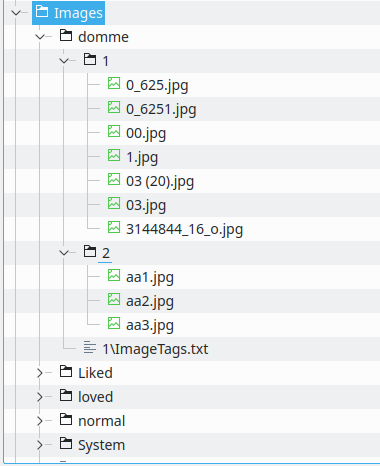Select file name aa3.jpg
Image resolution: width=380 pixels, height=466 pixels.
point(150,326)
